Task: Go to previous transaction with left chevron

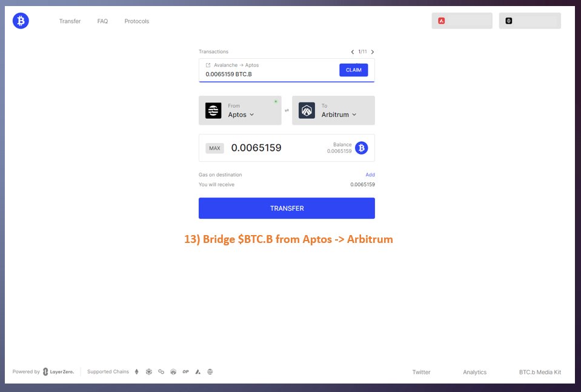Action: 353,52
